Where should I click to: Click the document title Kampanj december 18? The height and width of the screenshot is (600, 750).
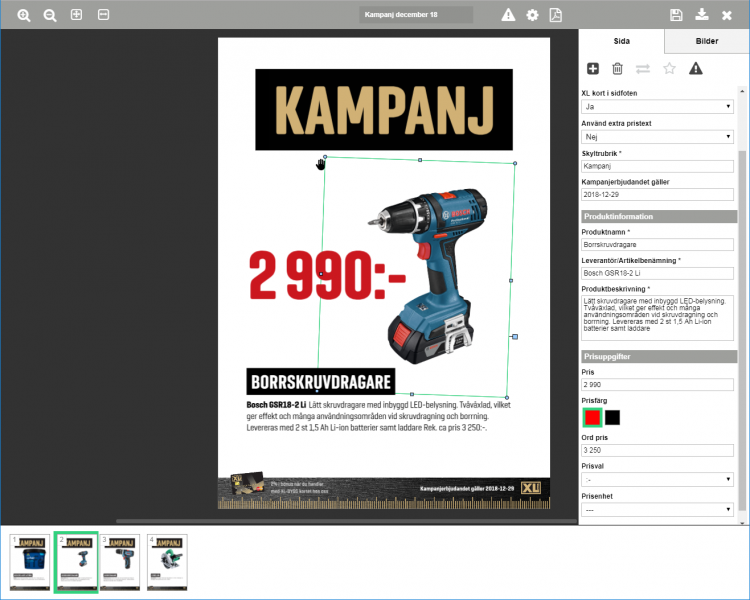[416, 15]
